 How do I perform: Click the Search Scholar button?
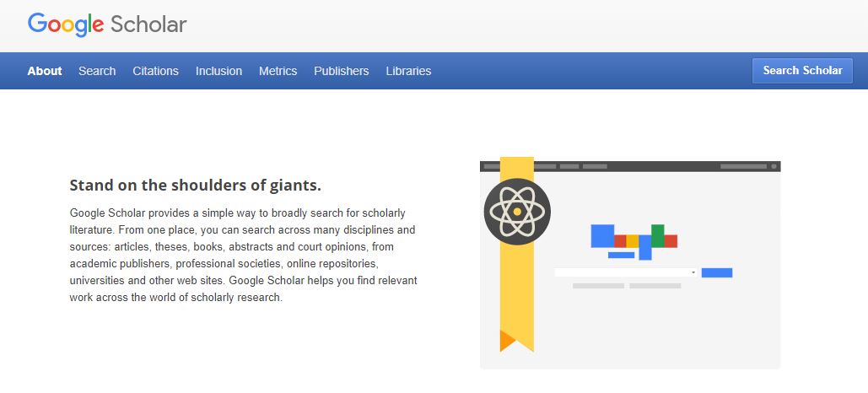pos(802,70)
